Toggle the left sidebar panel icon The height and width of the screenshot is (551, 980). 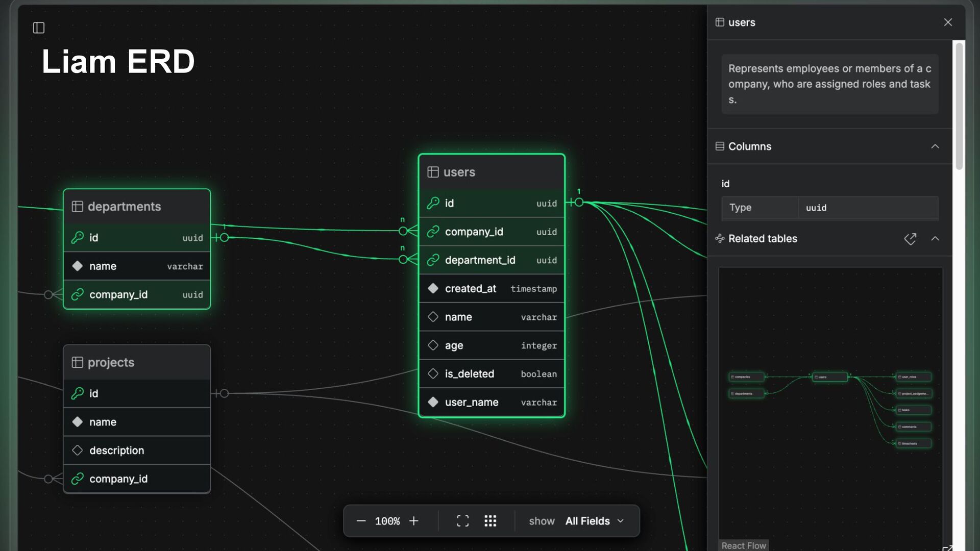tap(39, 28)
